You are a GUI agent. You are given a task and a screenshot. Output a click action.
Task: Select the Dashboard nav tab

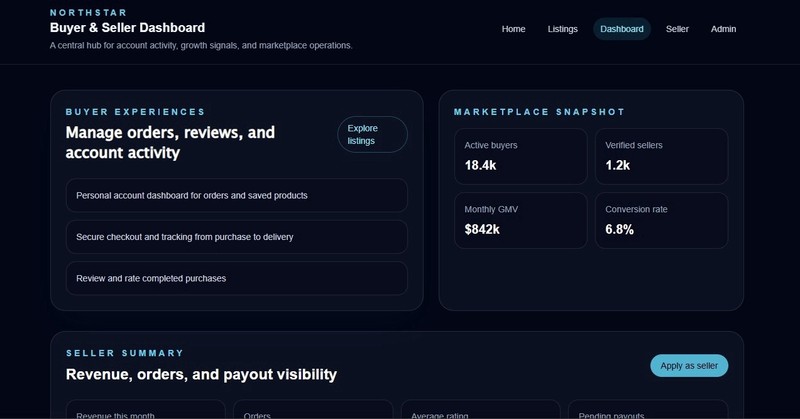click(621, 29)
